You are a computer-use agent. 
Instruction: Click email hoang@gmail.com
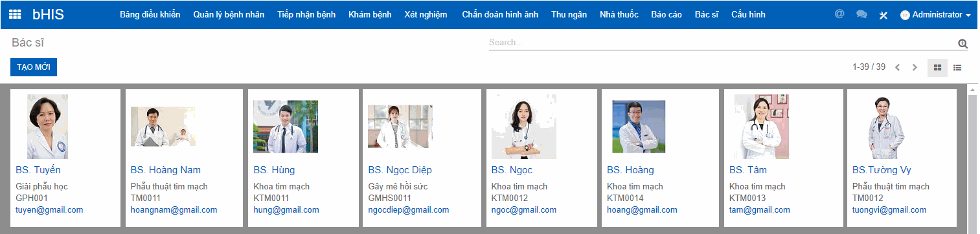(642, 210)
